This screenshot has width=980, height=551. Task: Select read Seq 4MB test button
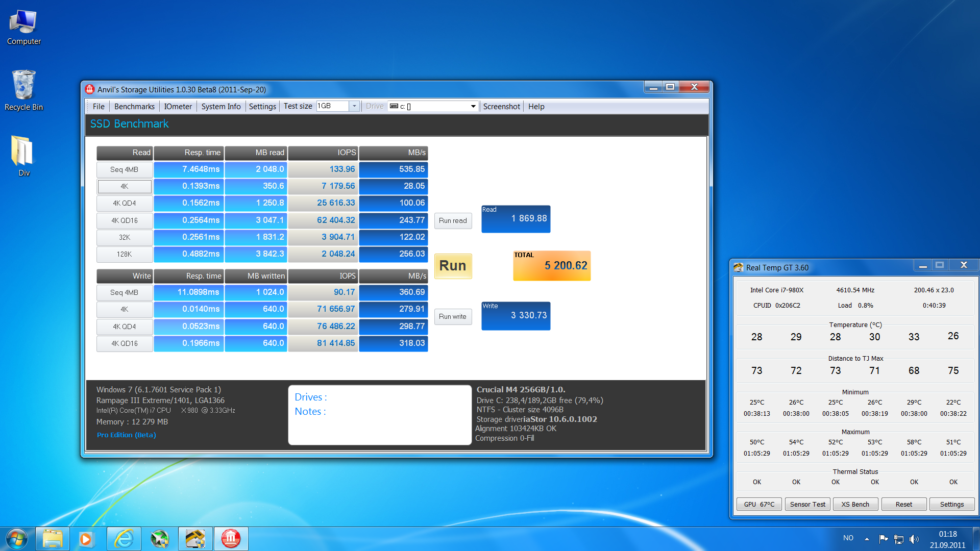click(125, 169)
